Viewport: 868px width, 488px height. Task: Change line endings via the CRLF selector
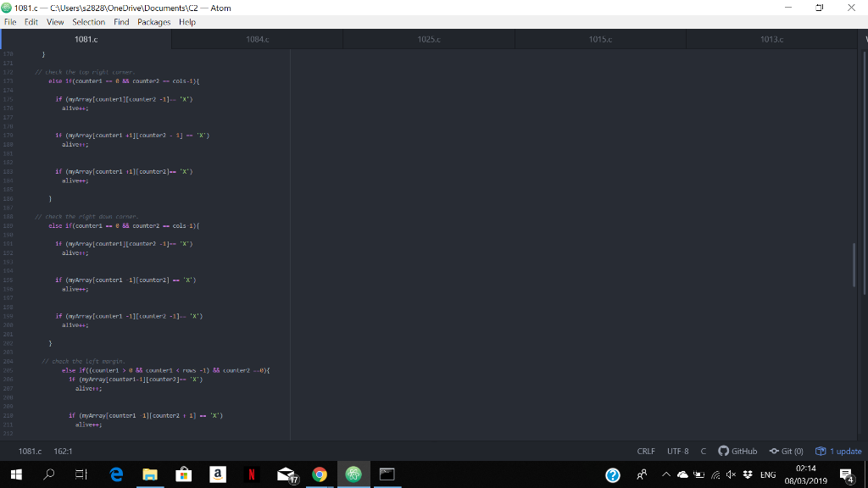click(x=646, y=451)
